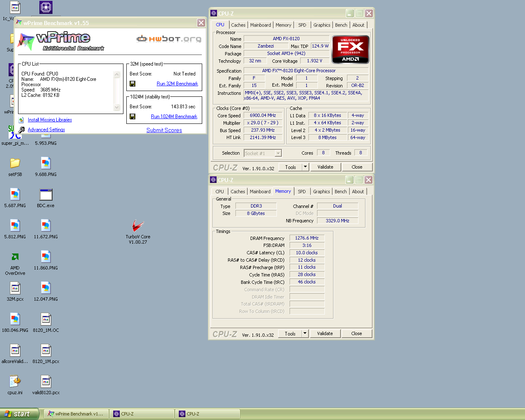Open Bench tab in upper CPU-Z window

point(341,25)
